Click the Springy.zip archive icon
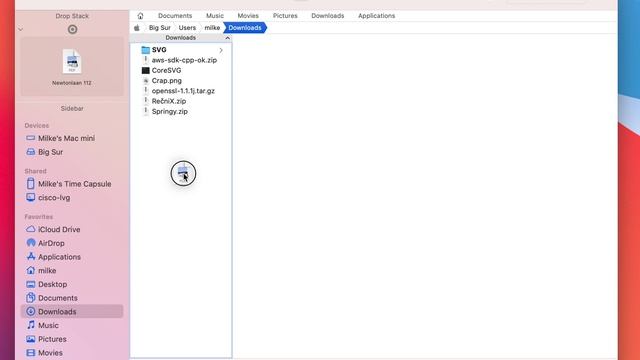The width and height of the screenshot is (640, 360). (145, 111)
